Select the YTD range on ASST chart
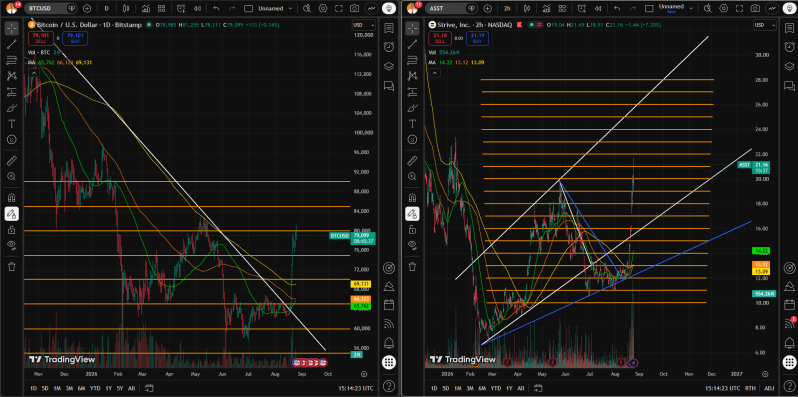The image size is (798, 397). (x=496, y=388)
